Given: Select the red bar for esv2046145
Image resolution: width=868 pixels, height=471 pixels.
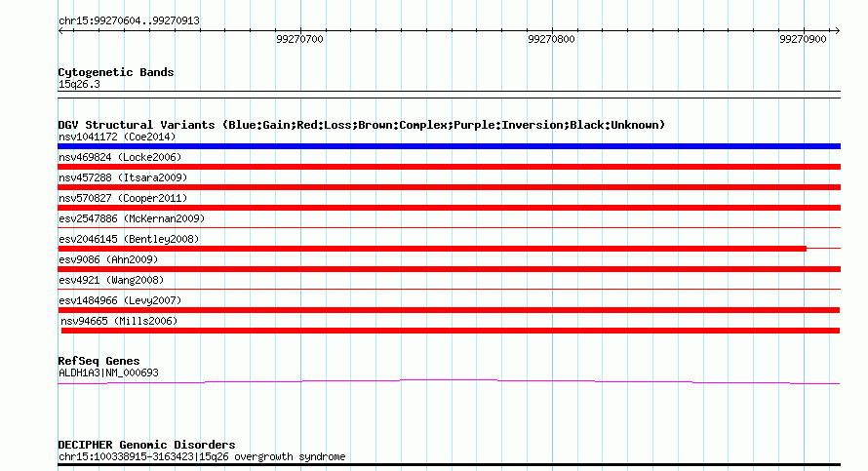Looking at the screenshot, I should pos(432,249).
